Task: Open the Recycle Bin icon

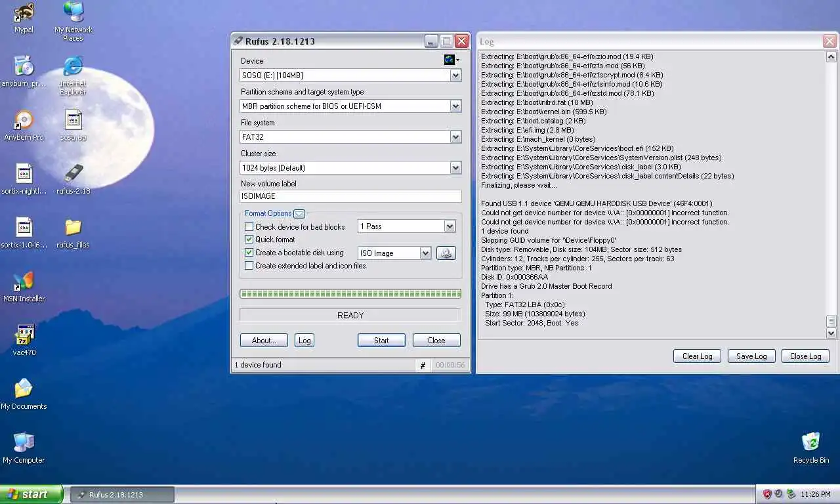Action: click(810, 448)
